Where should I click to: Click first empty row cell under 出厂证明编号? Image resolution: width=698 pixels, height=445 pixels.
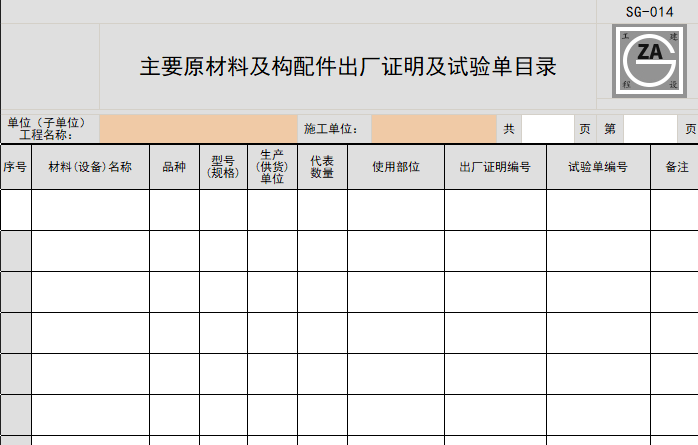[495, 210]
